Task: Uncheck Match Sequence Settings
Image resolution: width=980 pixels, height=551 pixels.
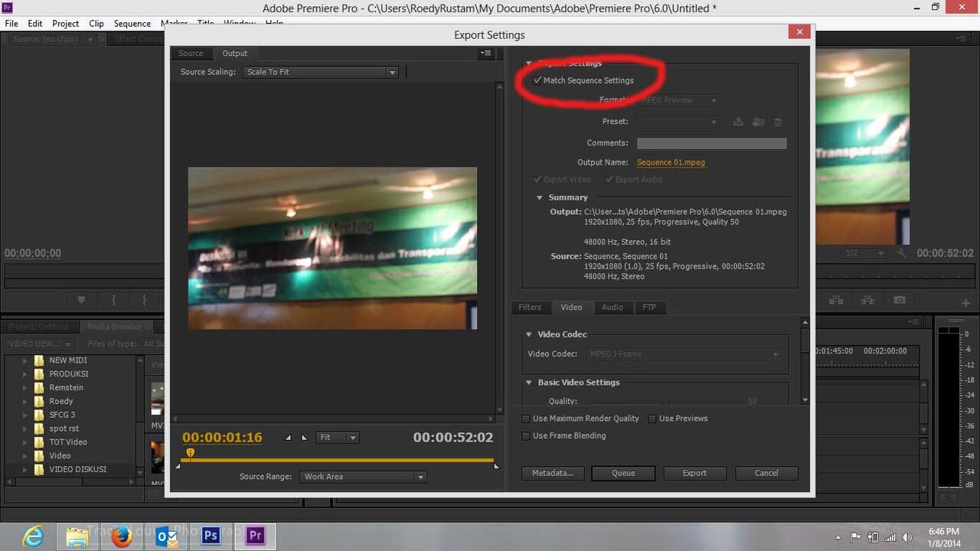Action: point(537,80)
